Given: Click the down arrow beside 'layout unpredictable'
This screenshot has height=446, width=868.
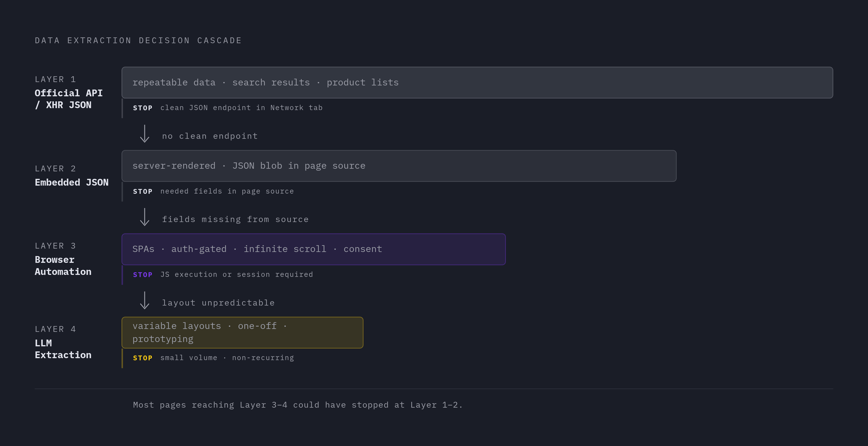Looking at the screenshot, I should click(x=145, y=300).
